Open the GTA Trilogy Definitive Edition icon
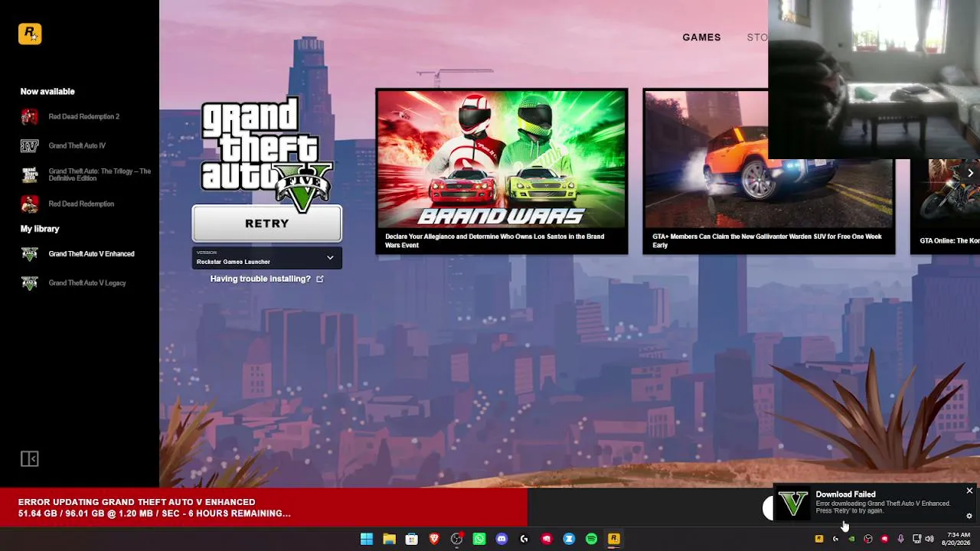The width and height of the screenshot is (980, 551). [29, 174]
